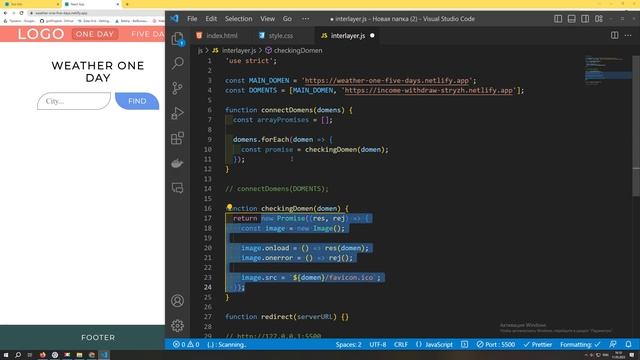Open the Explorer view in the activity bar
This screenshot has width=640, height=360.
(x=178, y=39)
